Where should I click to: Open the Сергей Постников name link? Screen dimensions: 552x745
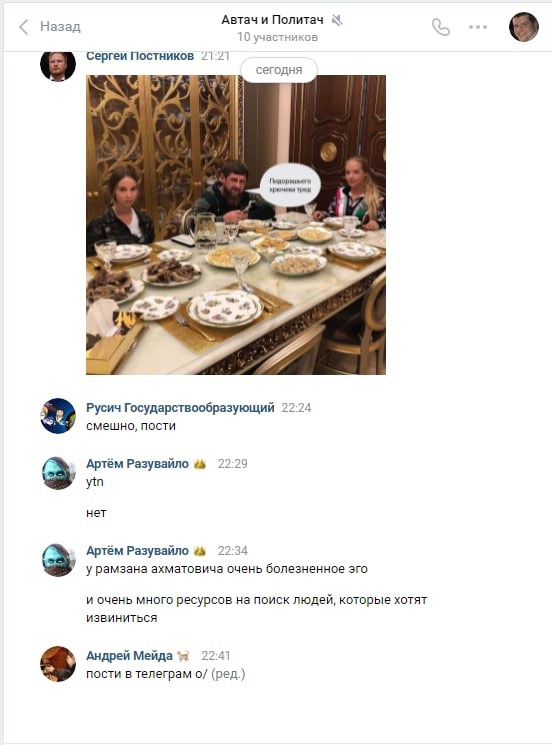tap(140, 56)
